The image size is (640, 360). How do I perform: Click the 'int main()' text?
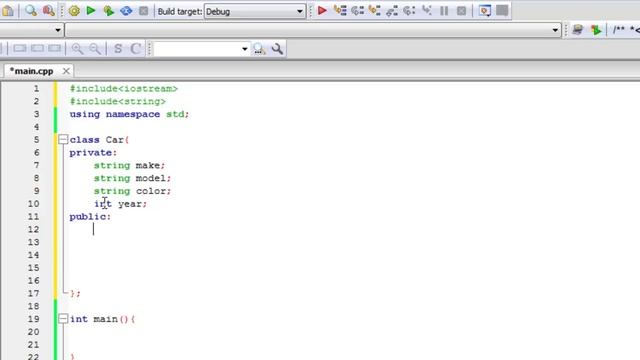pos(99,319)
